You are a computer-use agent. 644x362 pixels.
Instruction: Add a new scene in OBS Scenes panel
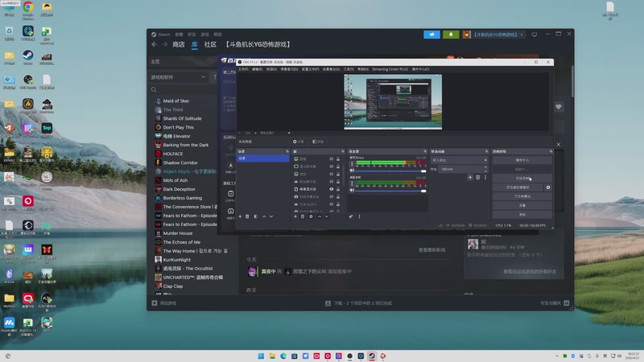point(240,216)
